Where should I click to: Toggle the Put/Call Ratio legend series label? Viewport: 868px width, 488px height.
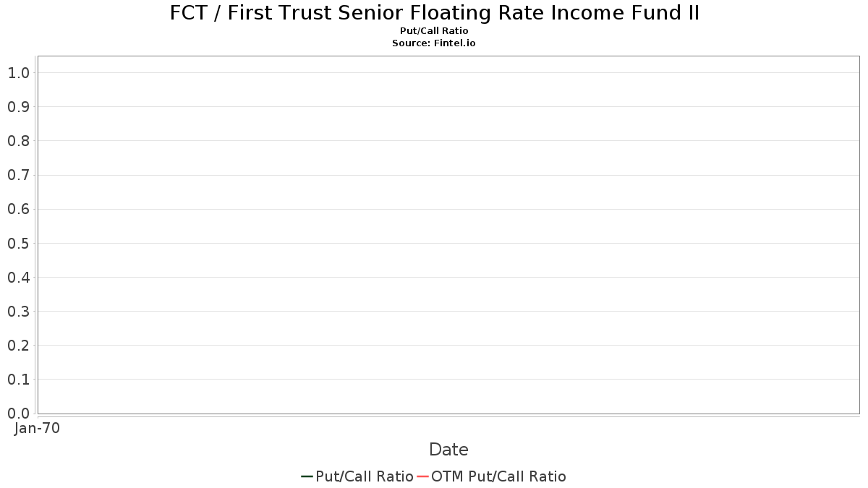click(x=365, y=476)
